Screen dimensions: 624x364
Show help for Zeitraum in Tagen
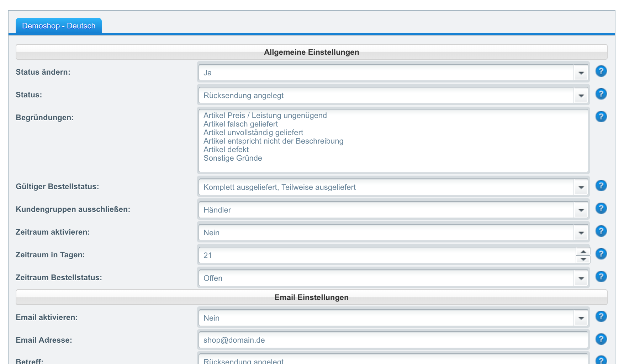(601, 254)
